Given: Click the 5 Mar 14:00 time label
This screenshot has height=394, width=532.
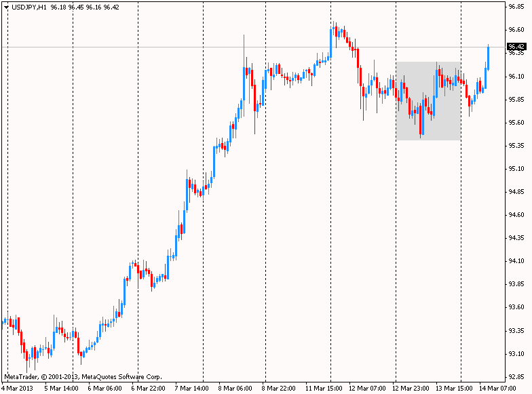Looking at the screenshot, I should click(x=61, y=388).
